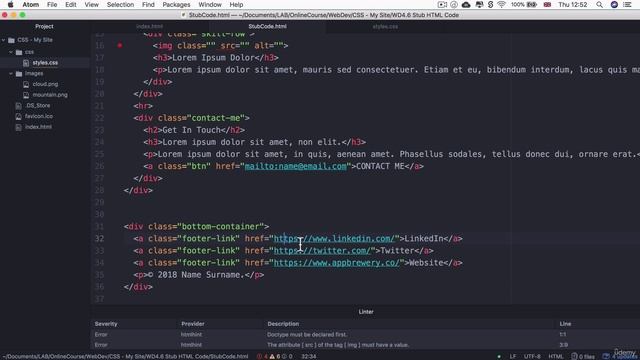The image size is (640, 360).
Task: Change file encoding UTF-8
Action: [532, 356]
